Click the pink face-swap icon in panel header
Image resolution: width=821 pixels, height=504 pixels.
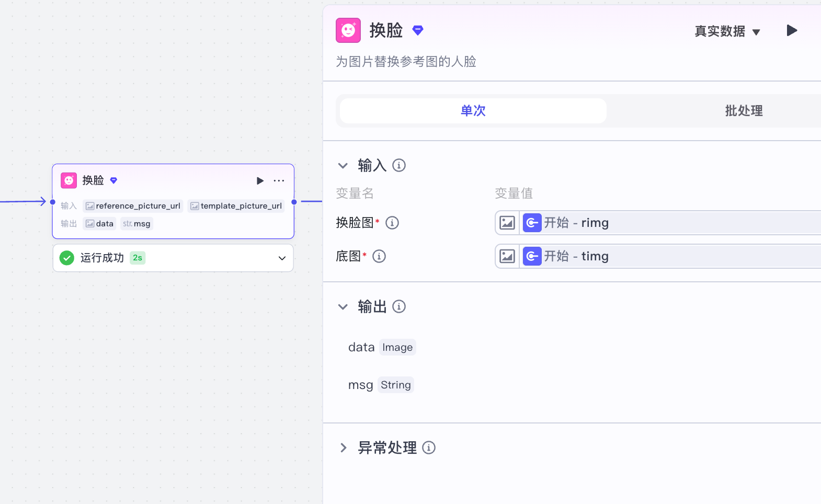click(x=348, y=30)
